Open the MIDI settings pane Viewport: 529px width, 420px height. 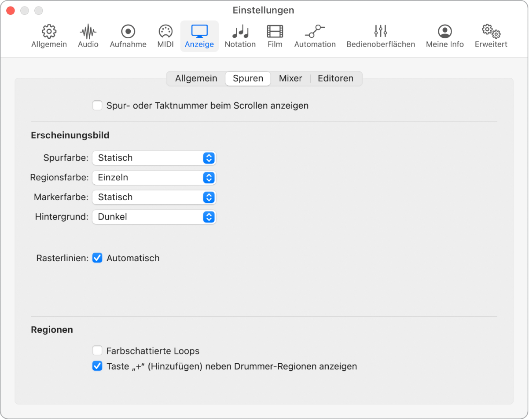(x=165, y=36)
